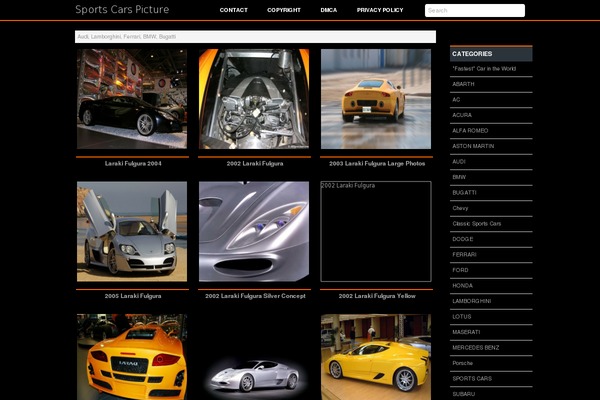Click the 2002 Laraki Fulgura Silver Concept link
Image resolution: width=600 pixels, height=400 pixels.
pyautogui.click(x=255, y=296)
